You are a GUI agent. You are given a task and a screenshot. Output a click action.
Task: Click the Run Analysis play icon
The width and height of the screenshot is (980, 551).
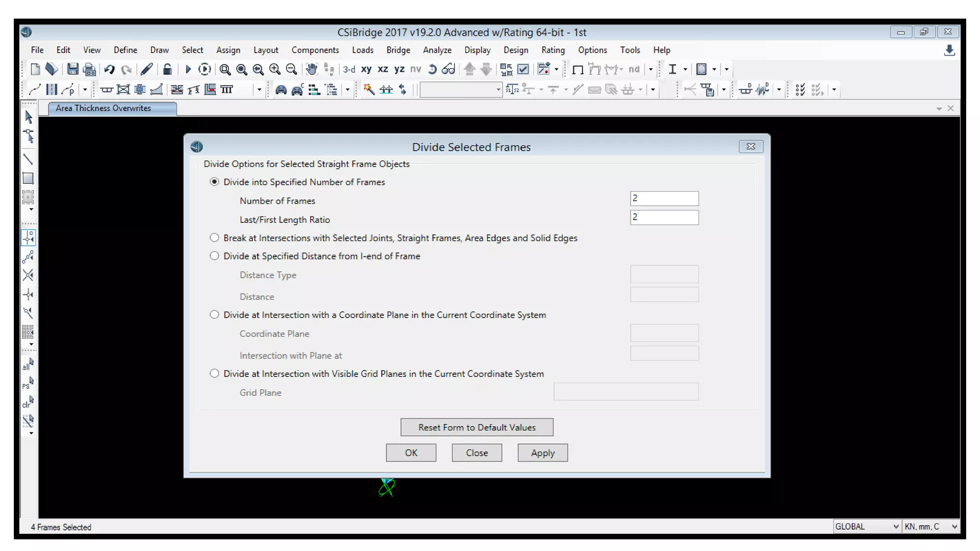tap(188, 69)
